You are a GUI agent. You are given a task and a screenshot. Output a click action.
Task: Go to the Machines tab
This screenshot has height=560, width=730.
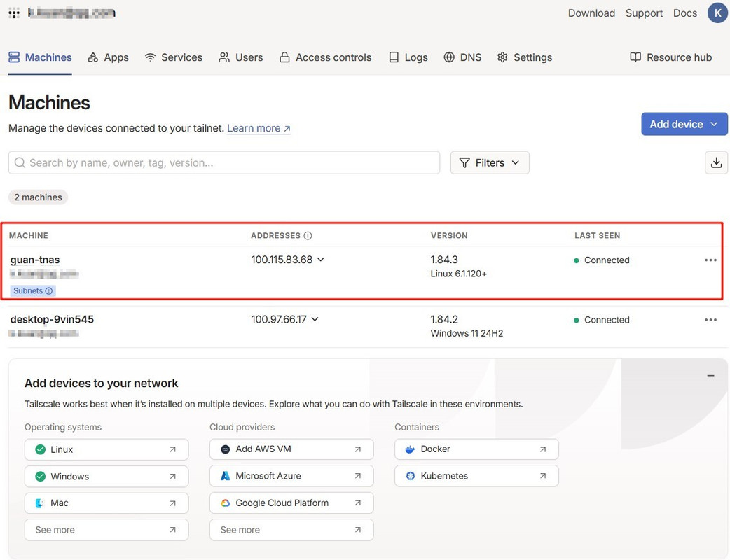pos(40,57)
